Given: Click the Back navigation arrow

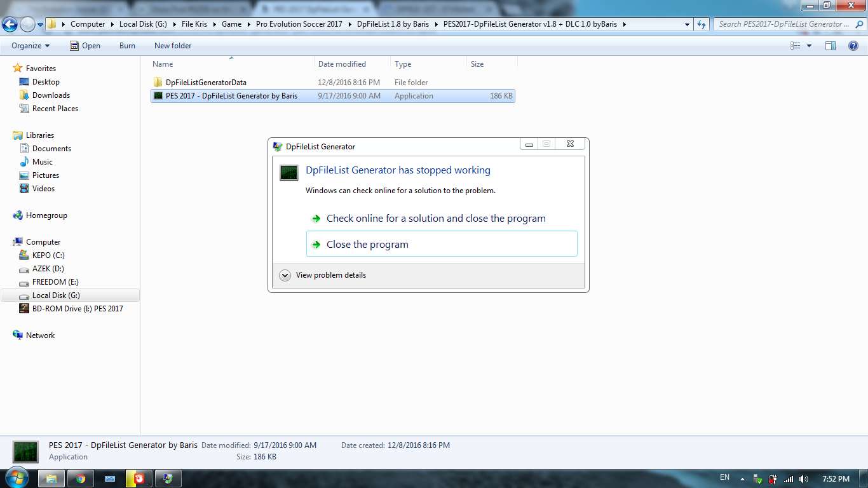Looking at the screenshot, I should (x=10, y=24).
